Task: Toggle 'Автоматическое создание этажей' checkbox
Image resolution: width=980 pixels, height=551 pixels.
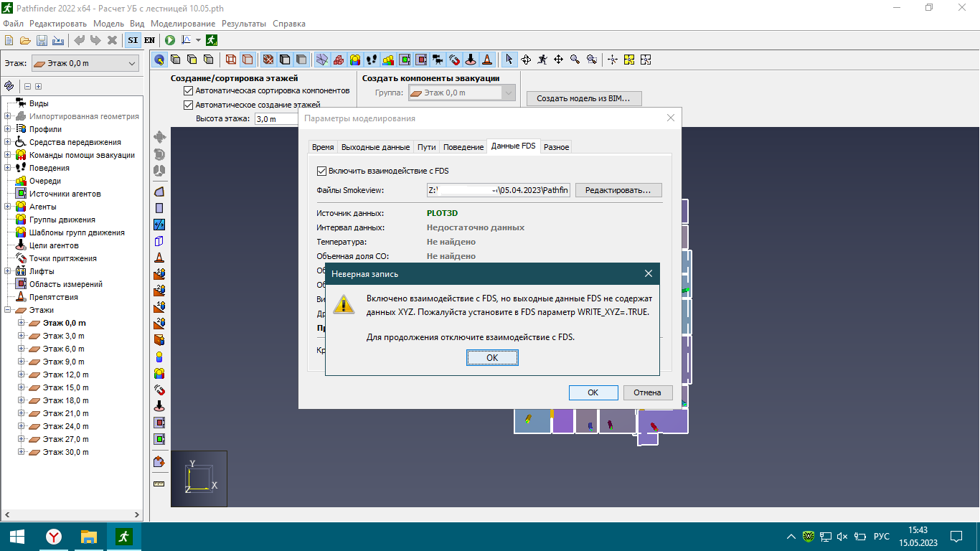Action: pyautogui.click(x=189, y=105)
